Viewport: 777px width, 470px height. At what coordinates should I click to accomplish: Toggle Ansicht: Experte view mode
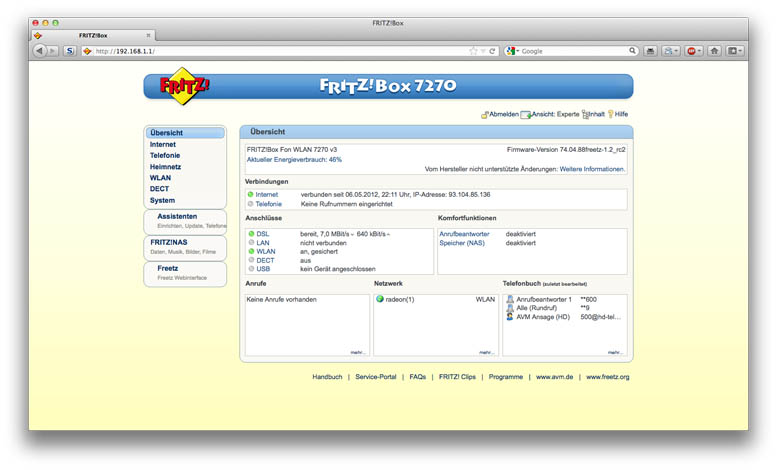coord(550,115)
